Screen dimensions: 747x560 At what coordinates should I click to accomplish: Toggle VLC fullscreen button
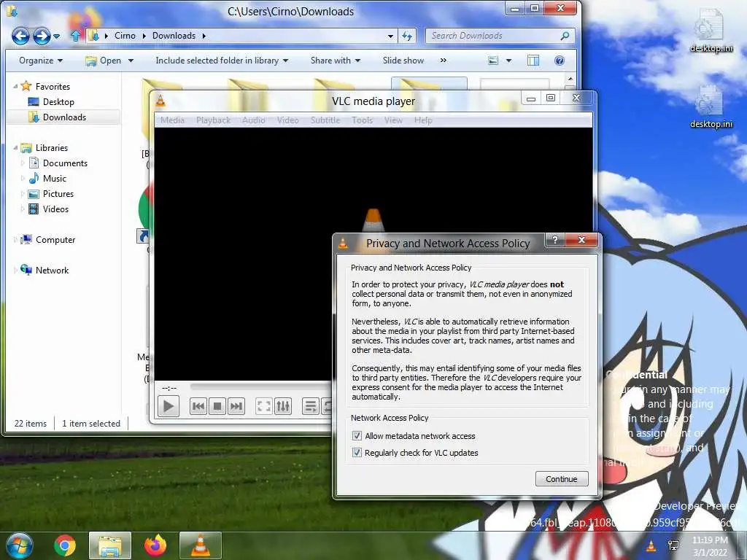tap(264, 406)
